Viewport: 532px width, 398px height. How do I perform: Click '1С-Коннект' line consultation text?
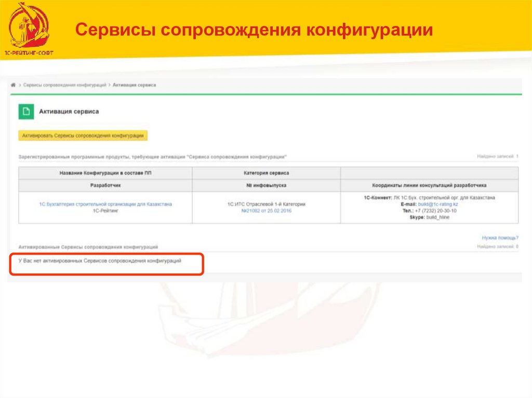tap(429, 197)
